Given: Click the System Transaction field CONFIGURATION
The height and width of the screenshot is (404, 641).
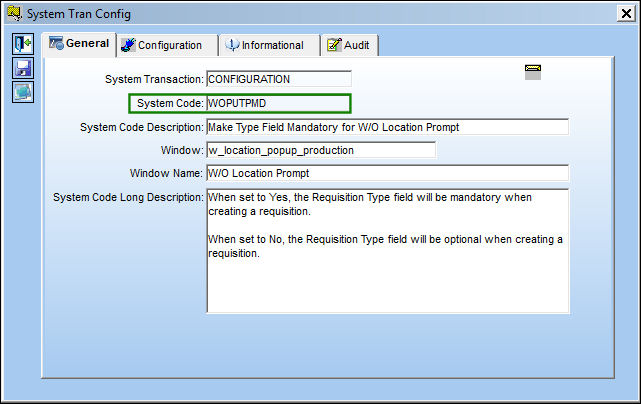Looking at the screenshot, I should pyautogui.click(x=279, y=79).
